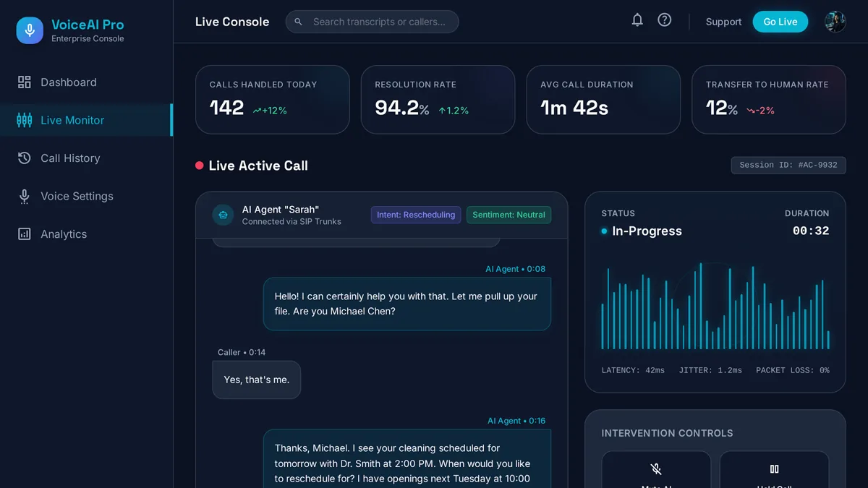Viewport: 868px width, 488px height.
Task: Click the 00:32 call duration value
Action: pos(811,231)
